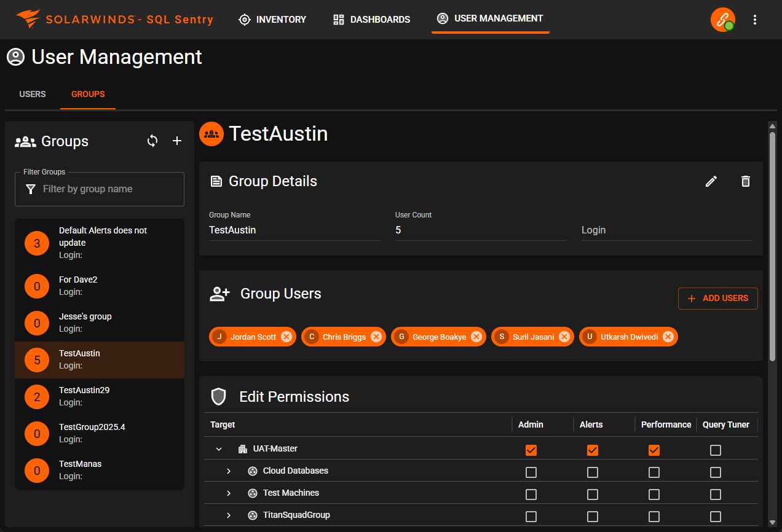
Task: Check Alerts permission for Cloud Databases
Action: coord(593,472)
